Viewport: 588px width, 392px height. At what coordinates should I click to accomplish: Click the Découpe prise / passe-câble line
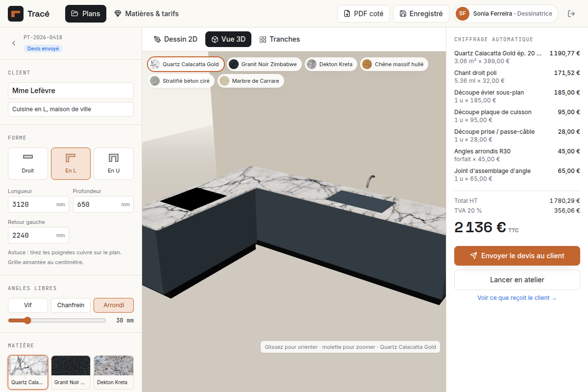tap(517, 135)
